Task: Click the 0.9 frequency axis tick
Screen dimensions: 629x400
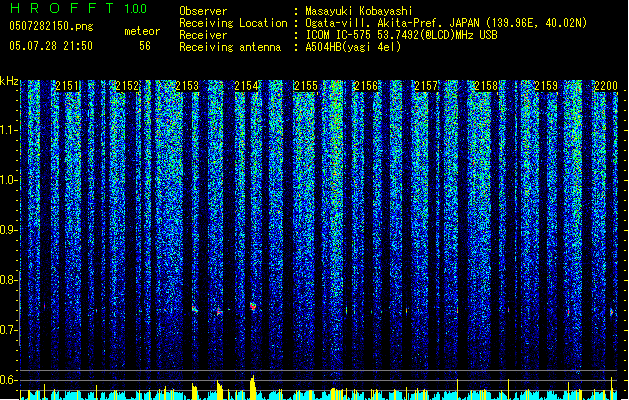Action: point(9,230)
